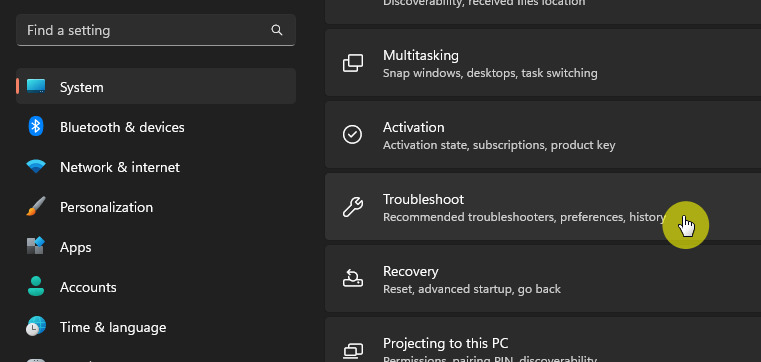Open System settings category

click(x=156, y=86)
